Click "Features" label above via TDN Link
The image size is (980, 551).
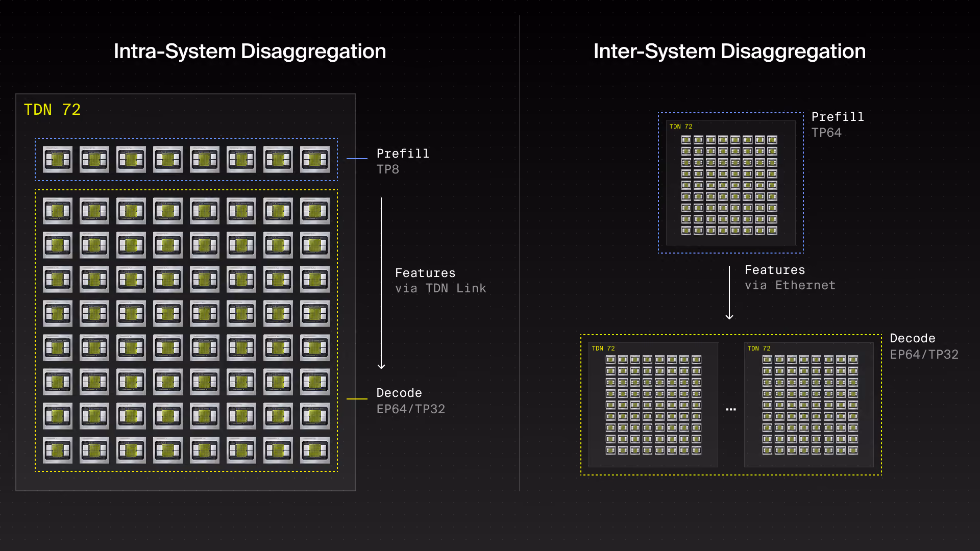425,273
